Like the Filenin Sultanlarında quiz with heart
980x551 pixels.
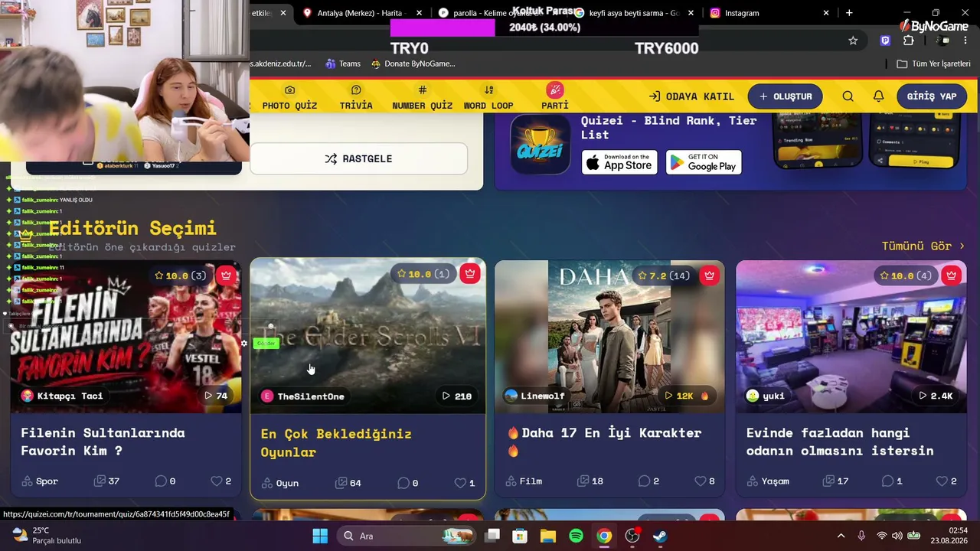tap(221, 481)
